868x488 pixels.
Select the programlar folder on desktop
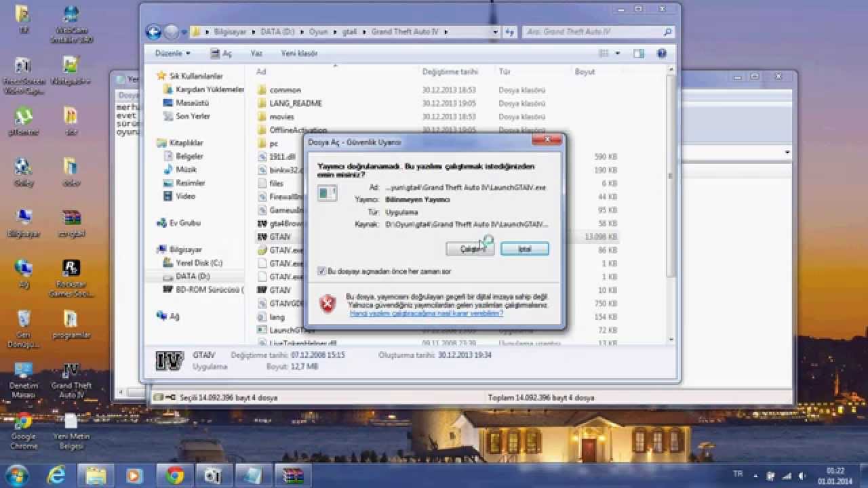pyautogui.click(x=71, y=323)
